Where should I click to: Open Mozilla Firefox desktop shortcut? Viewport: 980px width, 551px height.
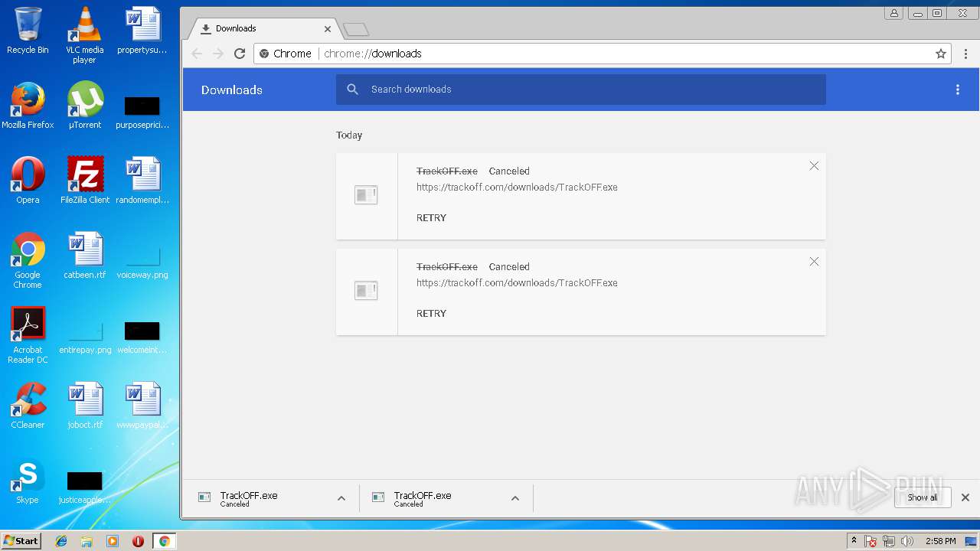point(28,106)
